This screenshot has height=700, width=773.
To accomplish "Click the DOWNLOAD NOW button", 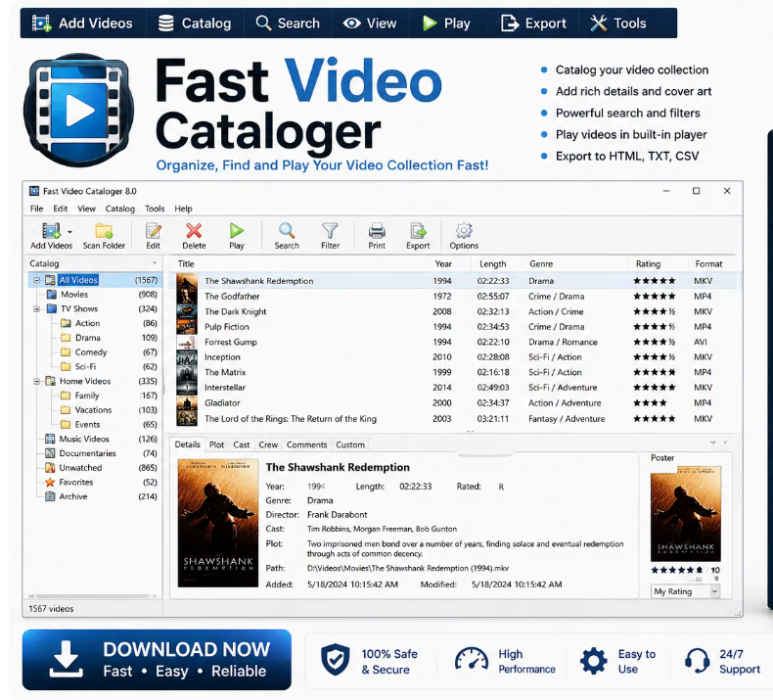I will (157, 660).
